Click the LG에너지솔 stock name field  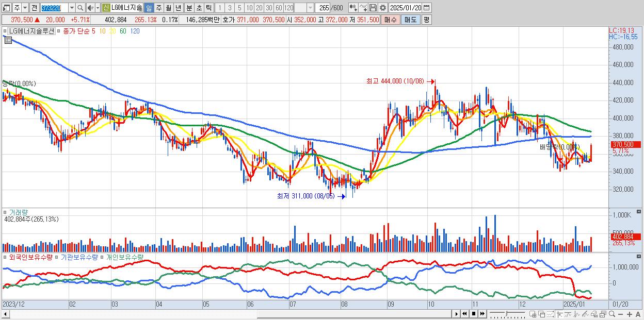[127, 8]
